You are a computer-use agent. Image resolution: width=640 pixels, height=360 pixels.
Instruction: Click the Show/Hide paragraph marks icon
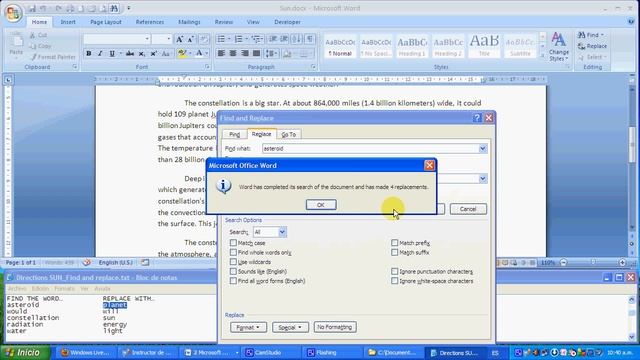pyautogui.click(x=310, y=39)
